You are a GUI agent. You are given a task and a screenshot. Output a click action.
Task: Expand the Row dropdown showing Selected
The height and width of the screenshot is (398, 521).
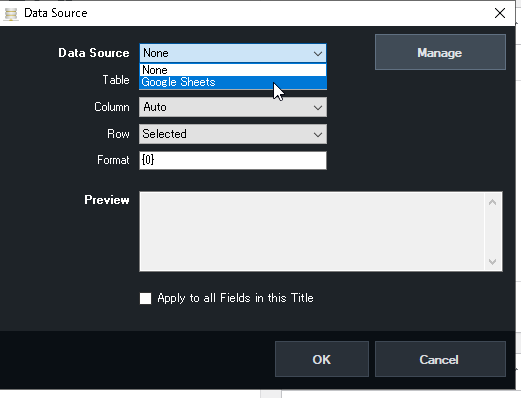coord(233,134)
